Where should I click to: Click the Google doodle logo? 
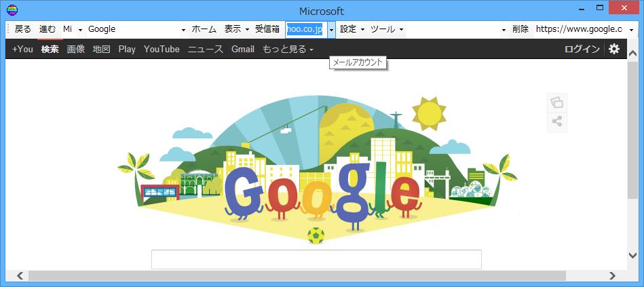pos(317,170)
